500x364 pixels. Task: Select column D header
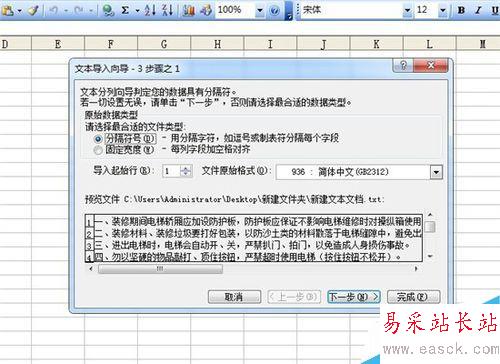(x=15, y=44)
